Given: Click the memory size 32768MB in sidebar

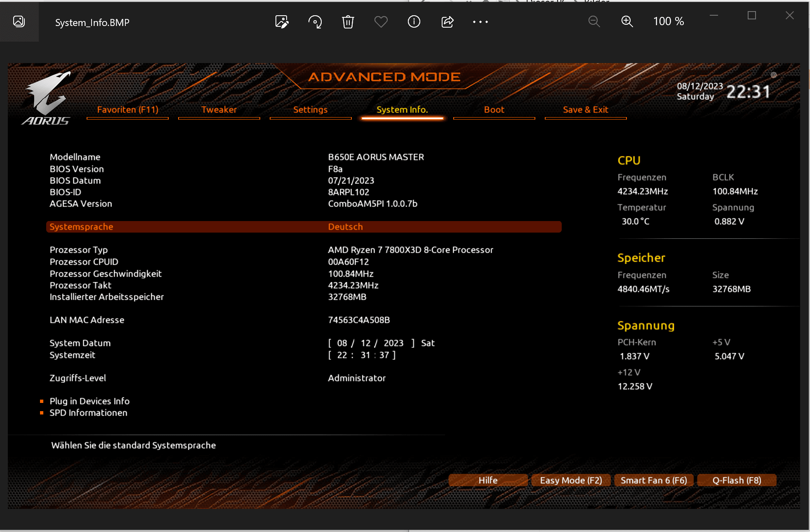Looking at the screenshot, I should (732, 289).
